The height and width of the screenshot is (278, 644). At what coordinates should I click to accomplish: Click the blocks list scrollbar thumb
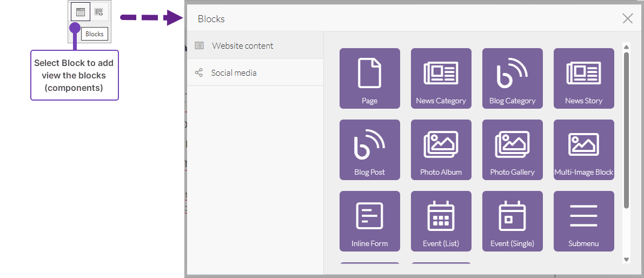(x=627, y=130)
